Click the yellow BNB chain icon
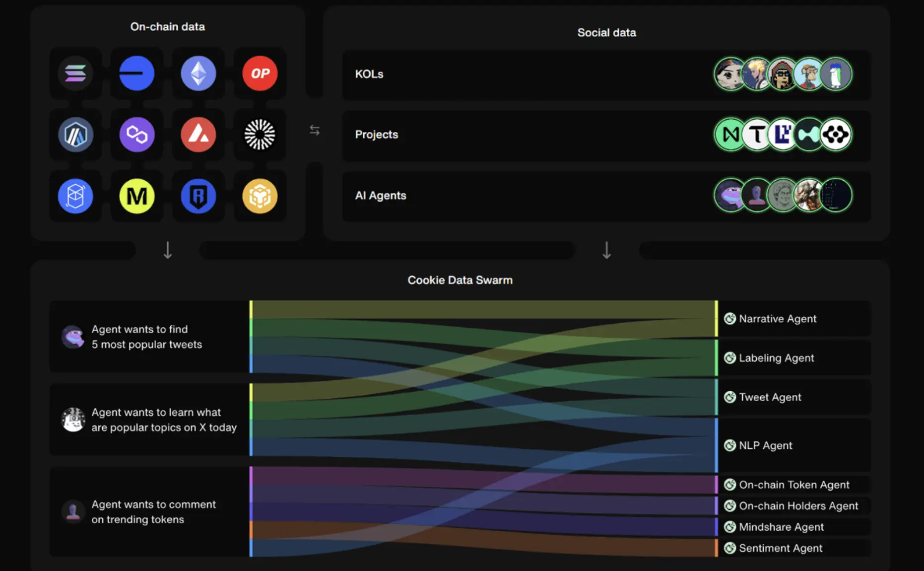 260,196
